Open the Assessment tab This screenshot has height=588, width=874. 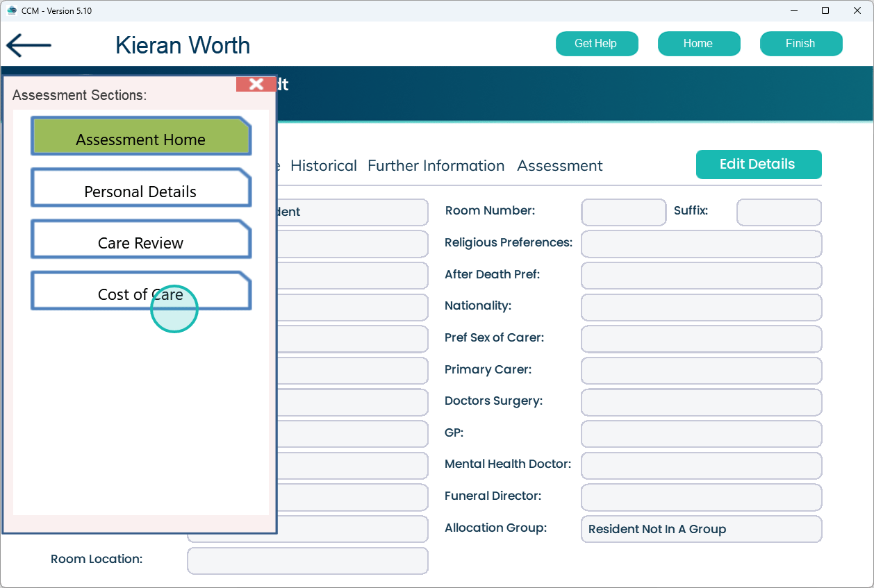point(560,166)
